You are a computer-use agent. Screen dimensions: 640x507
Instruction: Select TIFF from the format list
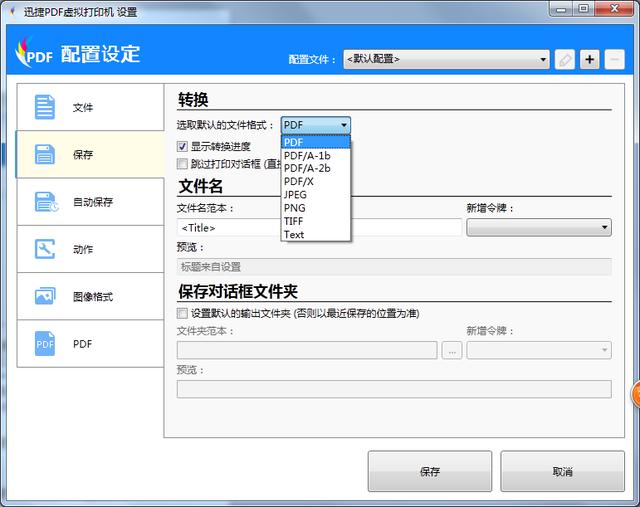pos(294,221)
